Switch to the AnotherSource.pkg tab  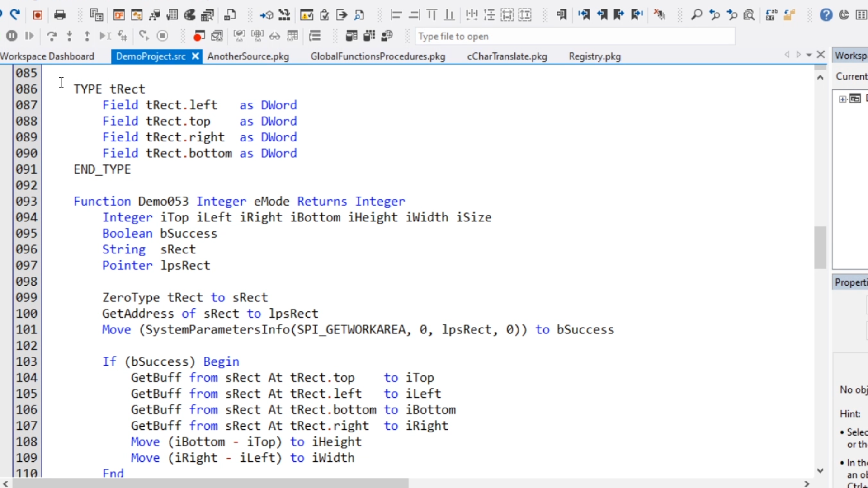point(248,56)
